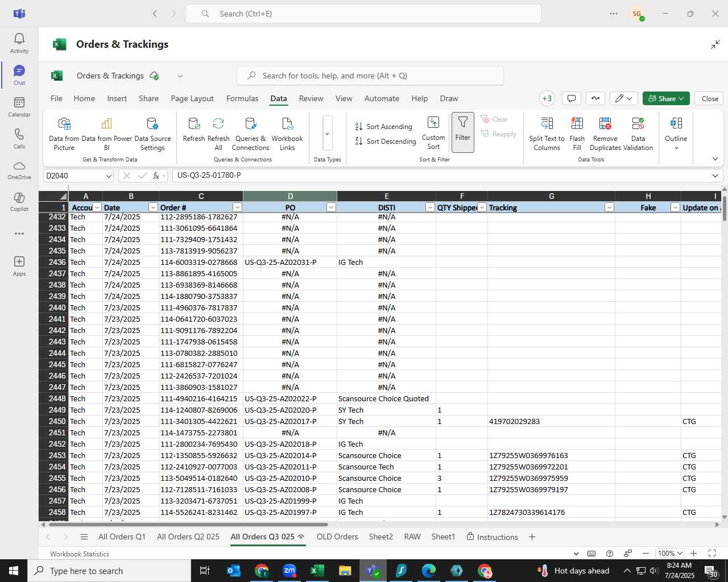This screenshot has width=728, height=582.
Task: Open filter dropdown for DISTI column
Action: point(430,207)
